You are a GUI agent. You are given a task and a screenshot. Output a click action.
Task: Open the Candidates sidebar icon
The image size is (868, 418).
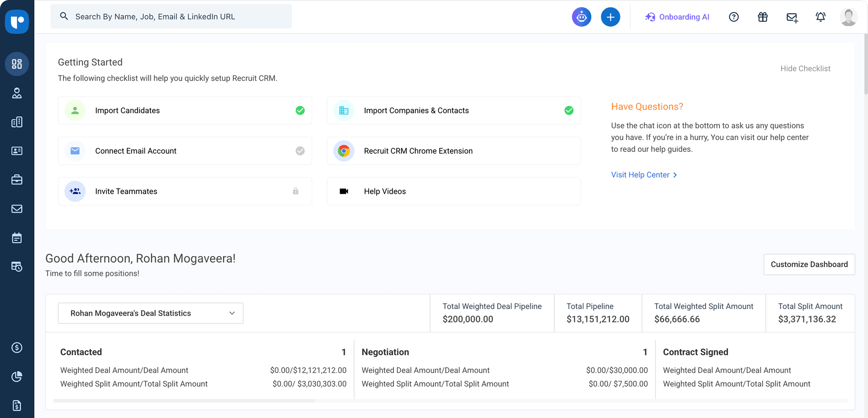[17, 93]
